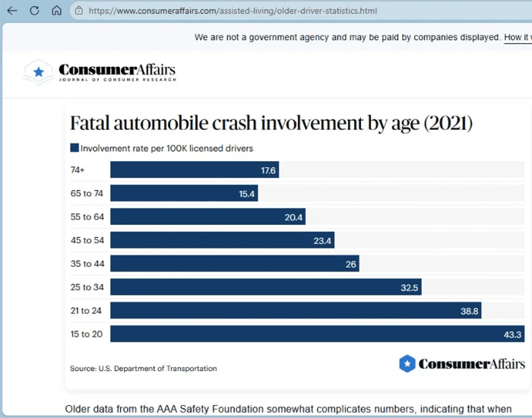
Task: Click the 74+ bar showing 17.6
Action: 195,169
